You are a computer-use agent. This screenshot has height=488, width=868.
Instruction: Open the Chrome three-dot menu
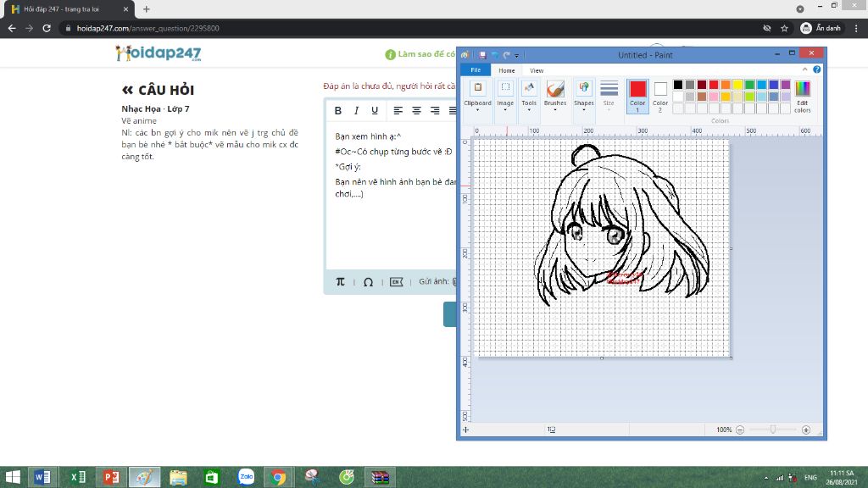[x=856, y=28]
